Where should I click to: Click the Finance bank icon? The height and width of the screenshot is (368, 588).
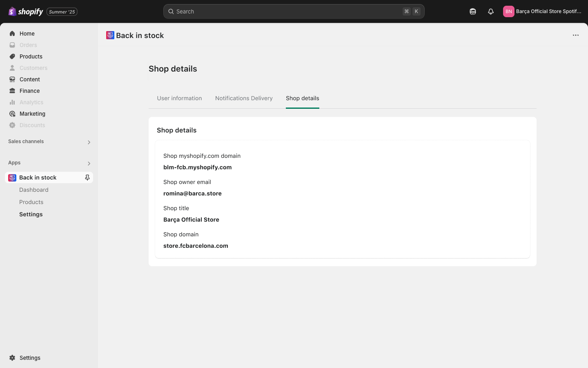coord(12,91)
